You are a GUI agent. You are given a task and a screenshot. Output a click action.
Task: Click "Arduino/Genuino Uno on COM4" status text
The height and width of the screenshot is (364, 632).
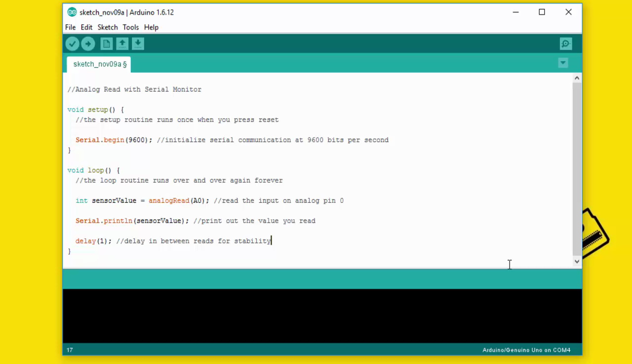click(526, 350)
